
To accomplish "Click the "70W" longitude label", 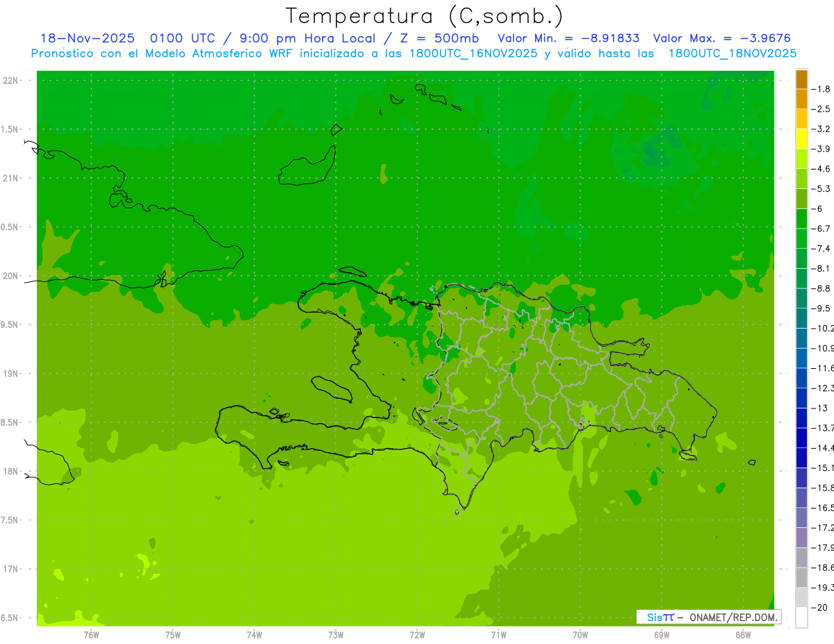I will (x=580, y=634).
